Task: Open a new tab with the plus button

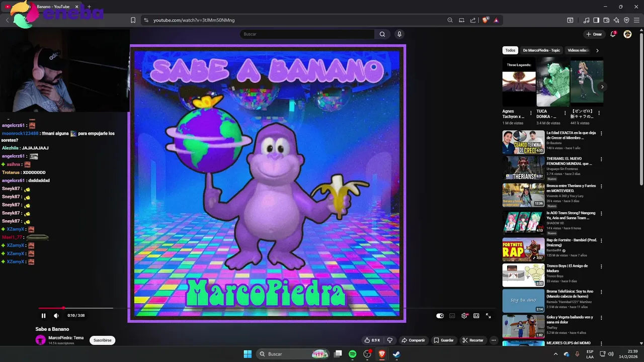Action: 89,7
